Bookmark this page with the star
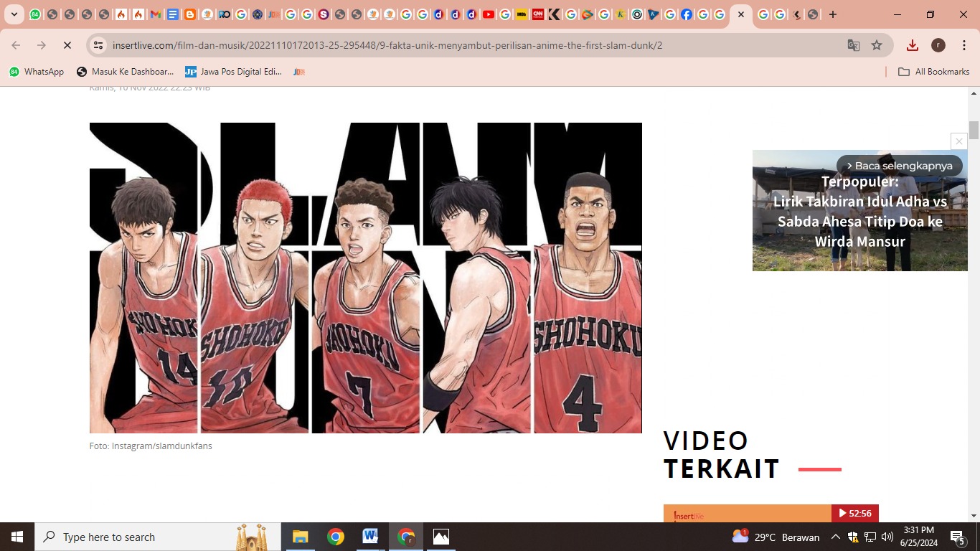The height and width of the screenshot is (551, 980). (x=877, y=45)
